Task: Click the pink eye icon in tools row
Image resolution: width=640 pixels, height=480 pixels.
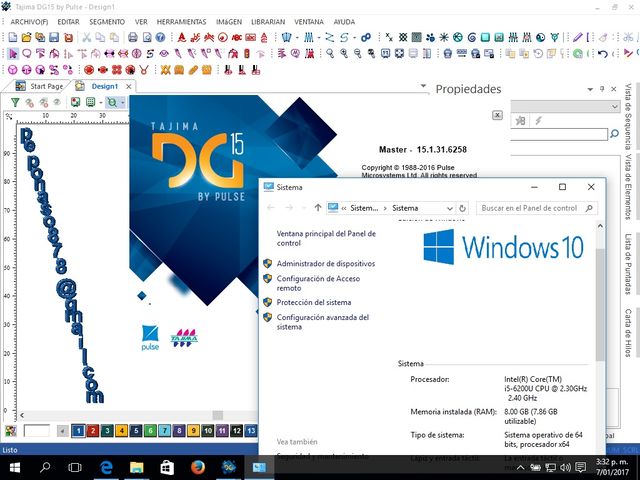Action: click(164, 53)
